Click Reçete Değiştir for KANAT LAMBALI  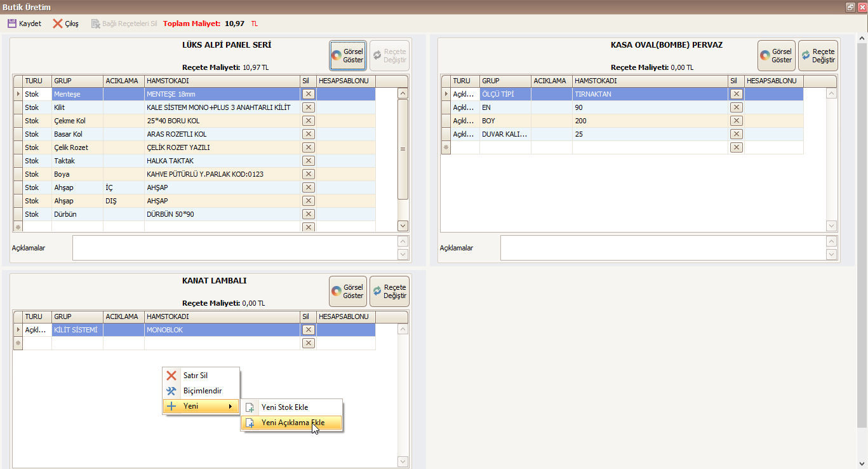click(x=389, y=292)
